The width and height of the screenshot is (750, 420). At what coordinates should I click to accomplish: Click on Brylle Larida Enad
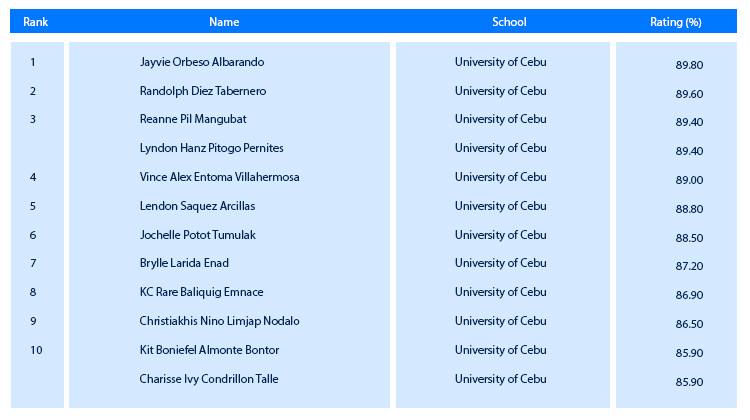pyautogui.click(x=184, y=263)
